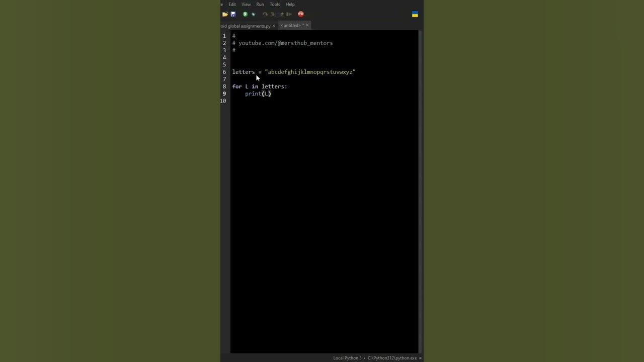The height and width of the screenshot is (362, 644).
Task: Open the Tools menu
Action: (x=275, y=5)
